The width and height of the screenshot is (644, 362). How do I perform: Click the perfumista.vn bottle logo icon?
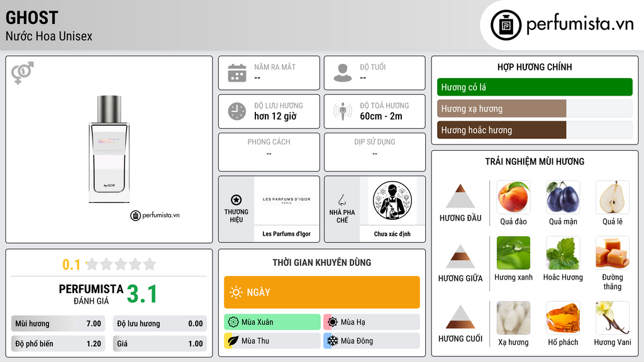point(506,25)
